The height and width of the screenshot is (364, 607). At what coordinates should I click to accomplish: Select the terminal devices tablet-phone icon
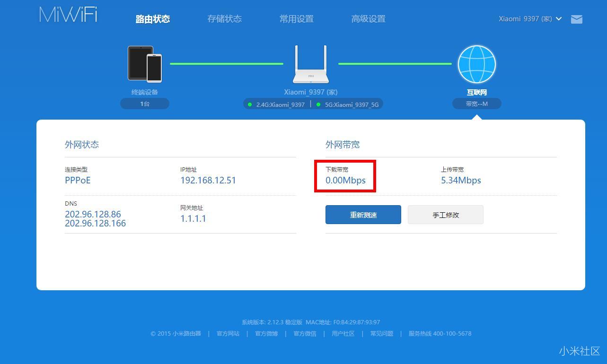click(145, 64)
